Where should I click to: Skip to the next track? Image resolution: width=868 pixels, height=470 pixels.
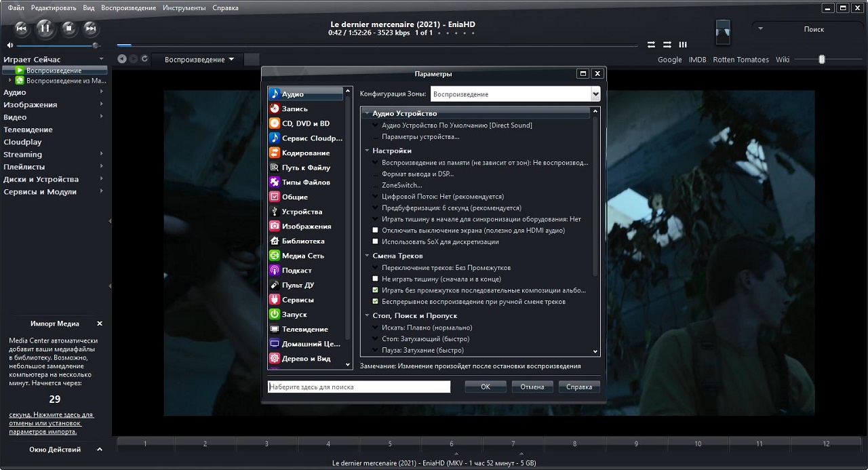(x=90, y=28)
